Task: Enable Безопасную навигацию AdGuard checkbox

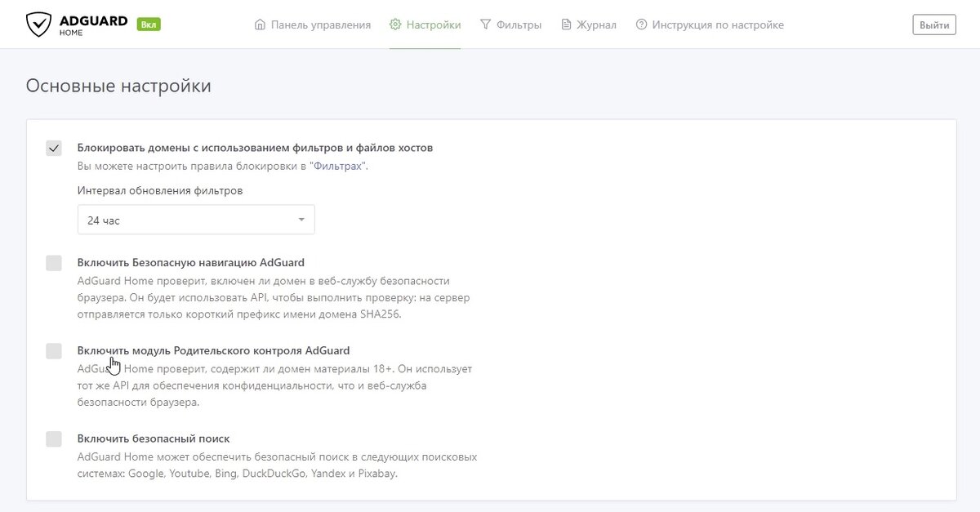Action: (x=54, y=263)
